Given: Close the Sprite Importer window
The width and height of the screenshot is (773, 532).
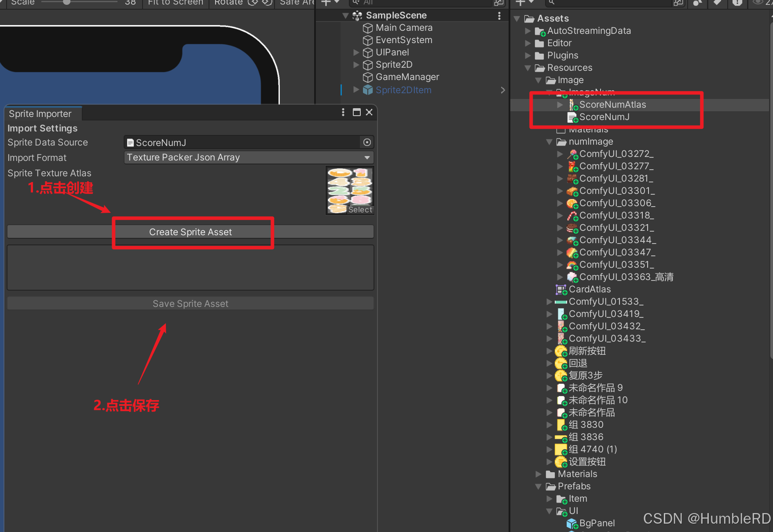Looking at the screenshot, I should (x=369, y=112).
